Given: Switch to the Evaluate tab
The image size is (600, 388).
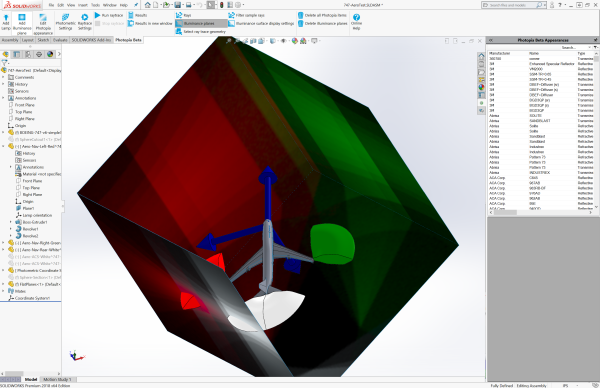Looking at the screenshot, I should pos(60,40).
